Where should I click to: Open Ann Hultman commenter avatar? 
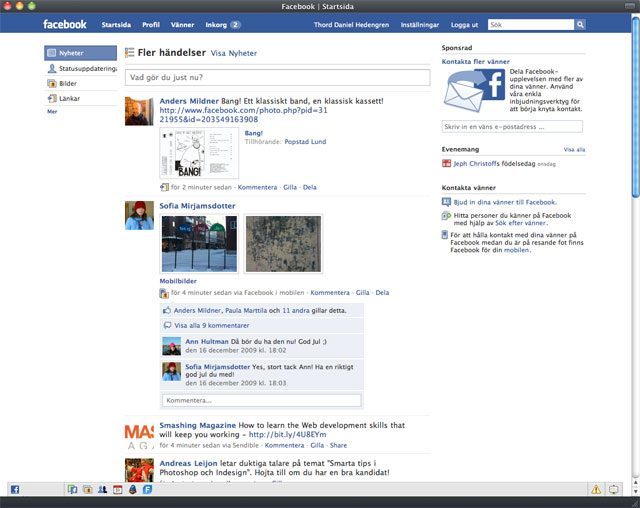[x=171, y=346]
